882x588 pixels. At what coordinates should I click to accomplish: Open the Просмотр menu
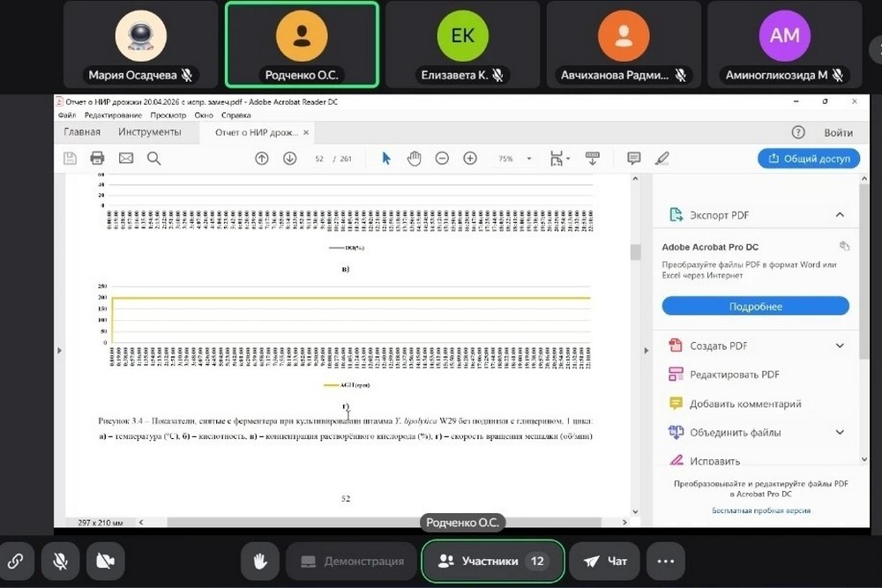tap(168, 115)
